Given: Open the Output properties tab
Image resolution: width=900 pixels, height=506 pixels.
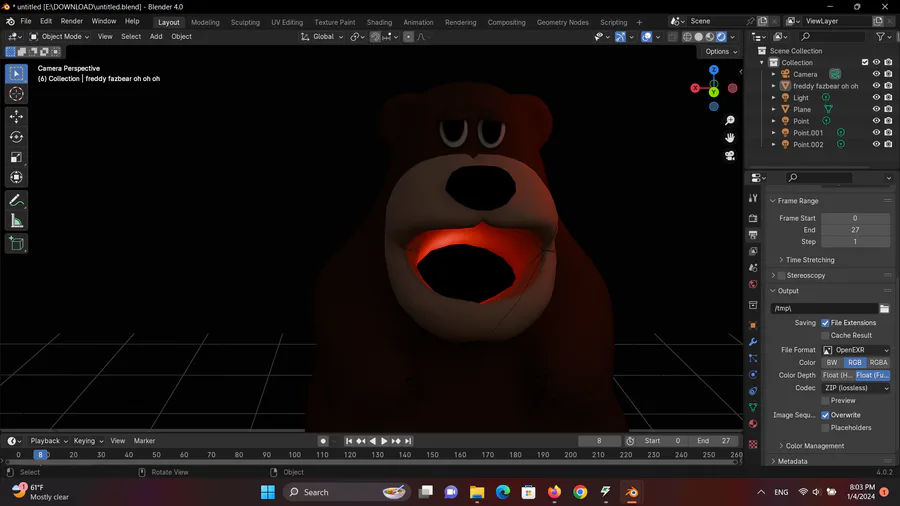Looking at the screenshot, I should click(753, 235).
